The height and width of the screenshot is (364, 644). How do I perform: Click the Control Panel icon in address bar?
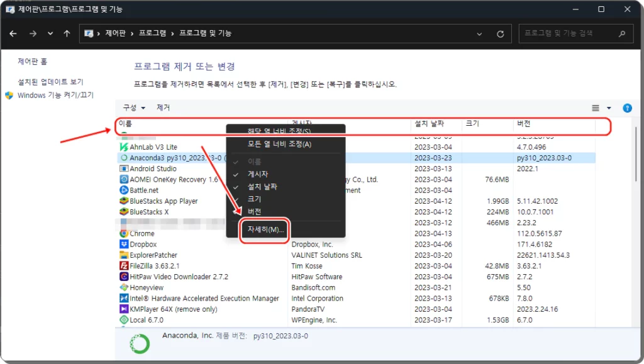click(89, 34)
